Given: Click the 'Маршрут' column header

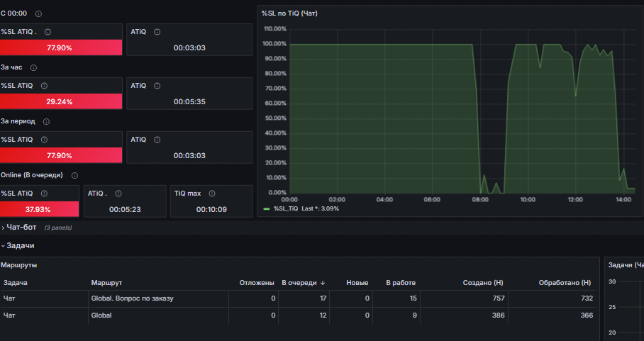Looking at the screenshot, I should point(106,283).
